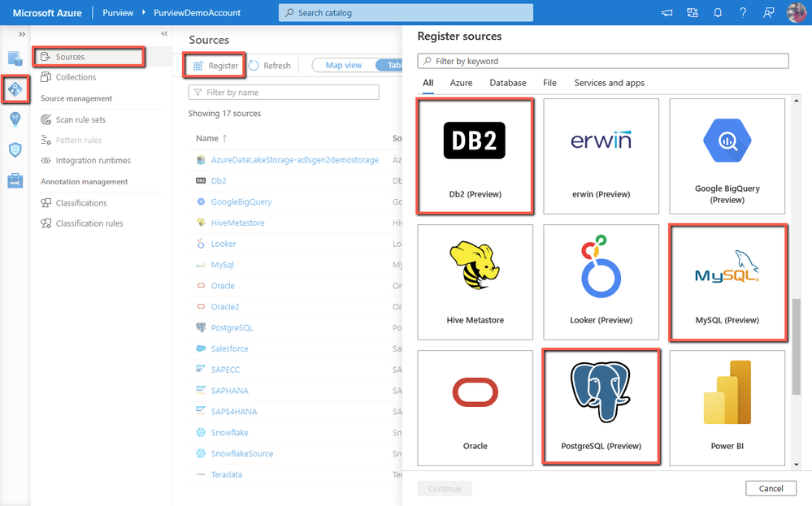
Task: Open the help question mark icon
Action: (x=743, y=12)
